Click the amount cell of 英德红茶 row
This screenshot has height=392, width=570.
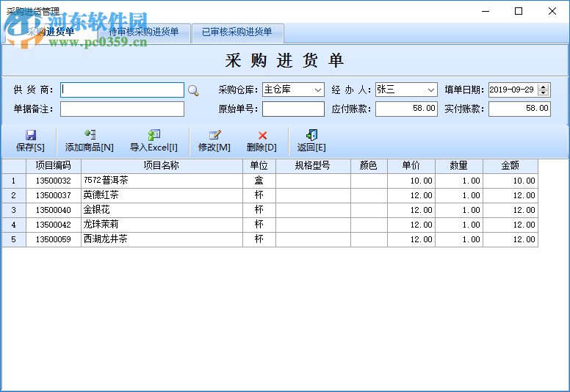(511, 195)
